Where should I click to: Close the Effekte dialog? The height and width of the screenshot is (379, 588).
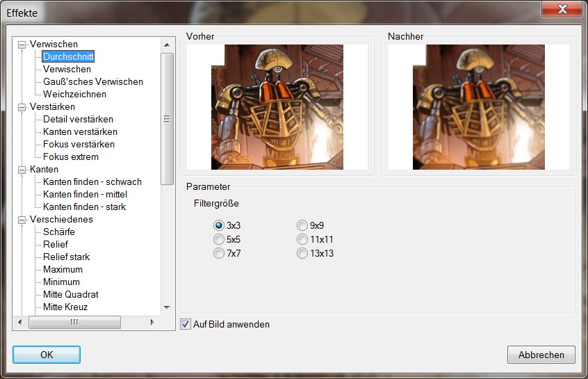coord(562,9)
